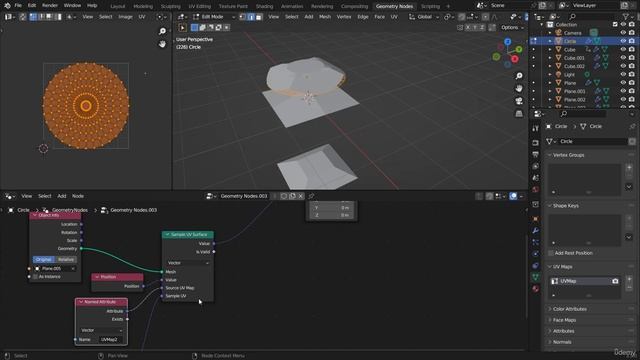Screen dimensions: 640x360
Task: Switch to Shading workspace tab
Action: (264, 7)
